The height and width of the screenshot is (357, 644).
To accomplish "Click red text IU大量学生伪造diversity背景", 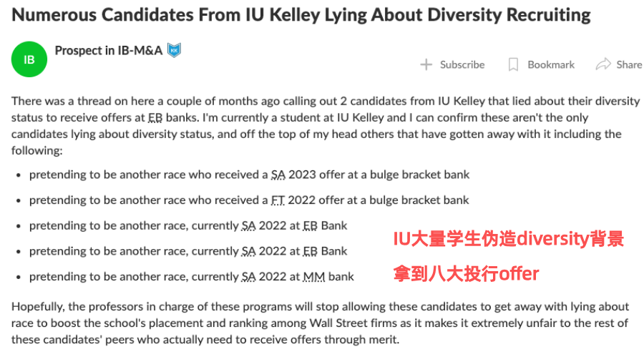I will (x=509, y=239).
